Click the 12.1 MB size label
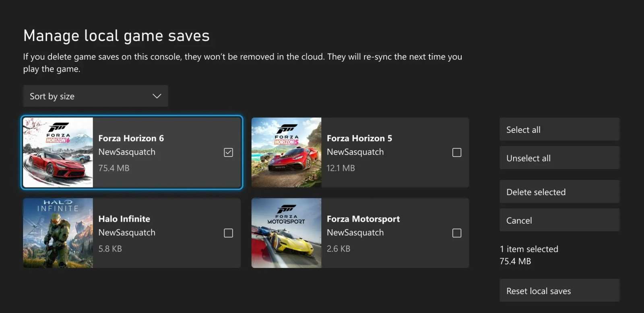644x313 pixels. [341, 168]
